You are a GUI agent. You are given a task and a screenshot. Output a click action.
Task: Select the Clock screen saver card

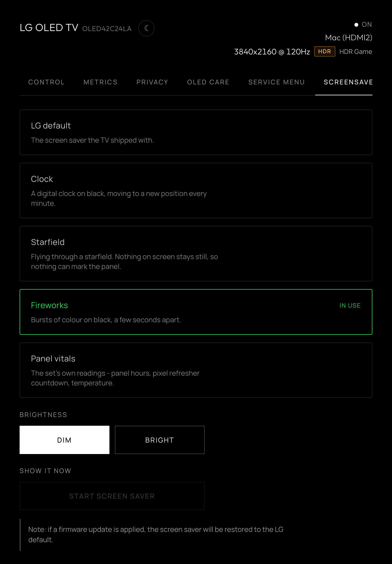[196, 191]
